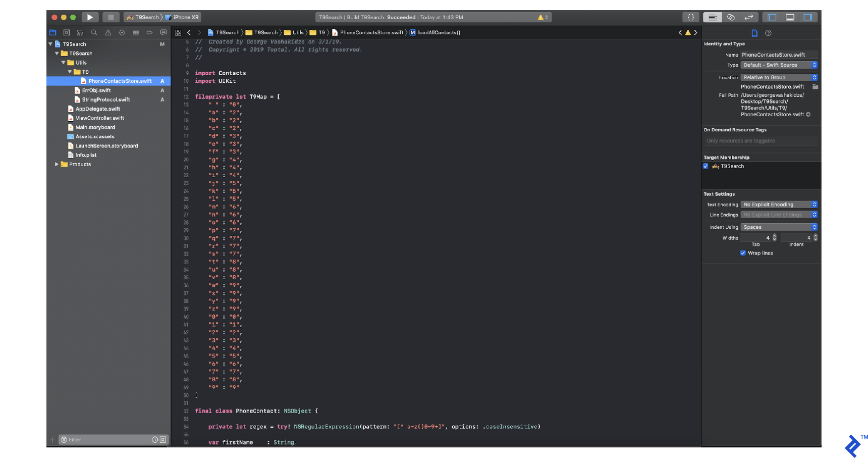The height and width of the screenshot is (458, 868).
Task: Select PhoneContactsStore.swift in navigator
Action: click(108, 81)
